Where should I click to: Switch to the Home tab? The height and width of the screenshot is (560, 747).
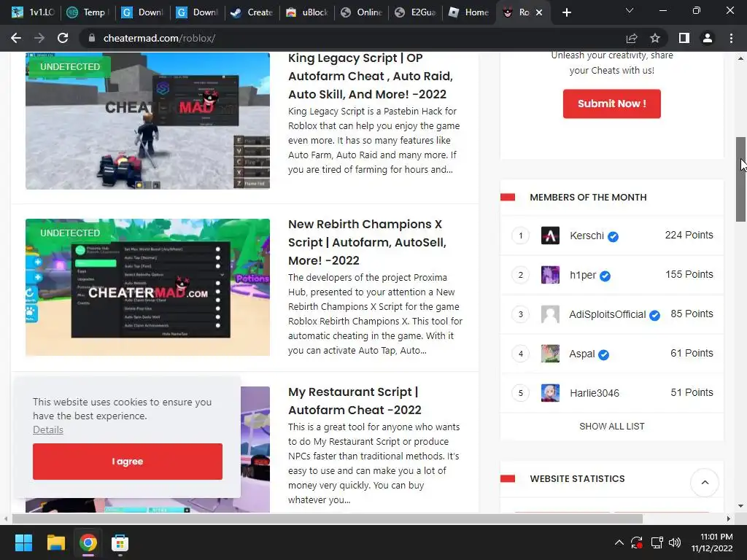[470, 13]
